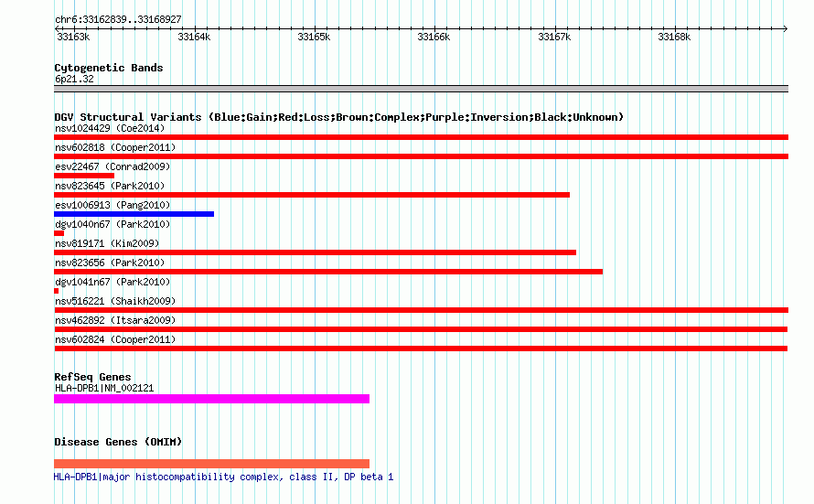Click the RefSeq Genes track title
The image size is (814, 504).
click(92, 377)
